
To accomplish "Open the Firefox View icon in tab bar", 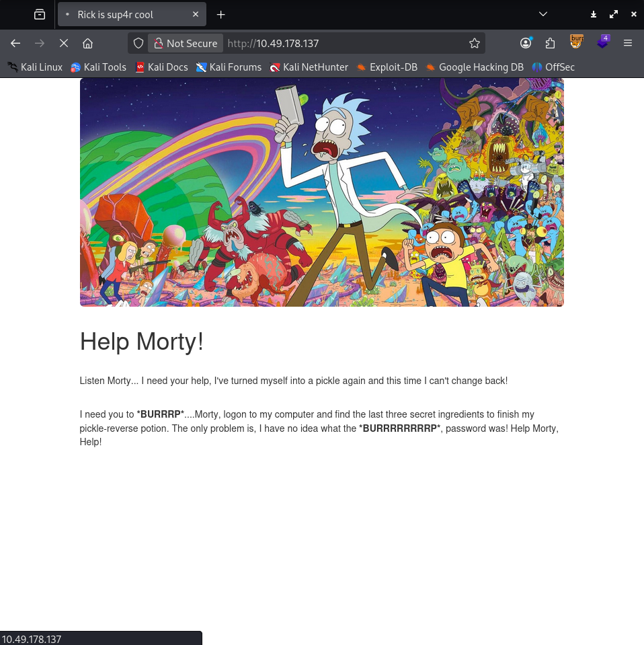I will pos(40,15).
